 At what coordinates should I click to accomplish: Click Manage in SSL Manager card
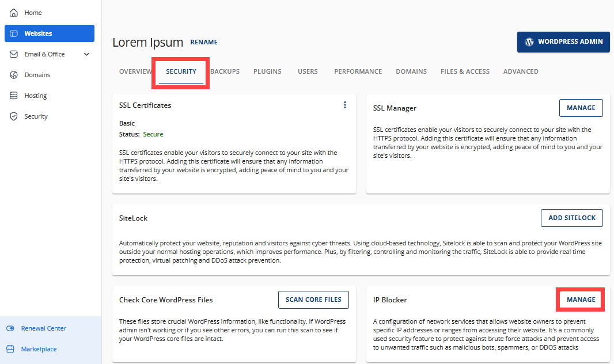pyautogui.click(x=581, y=108)
